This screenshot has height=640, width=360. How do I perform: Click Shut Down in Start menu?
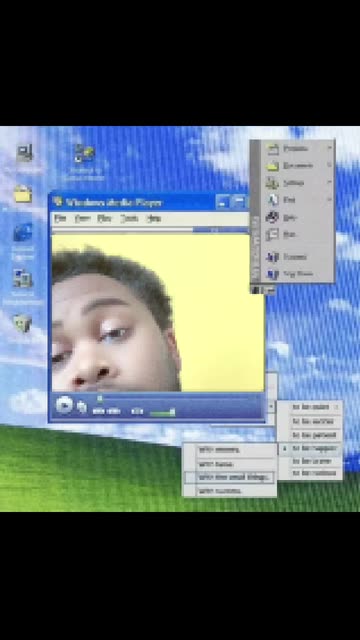(292, 274)
